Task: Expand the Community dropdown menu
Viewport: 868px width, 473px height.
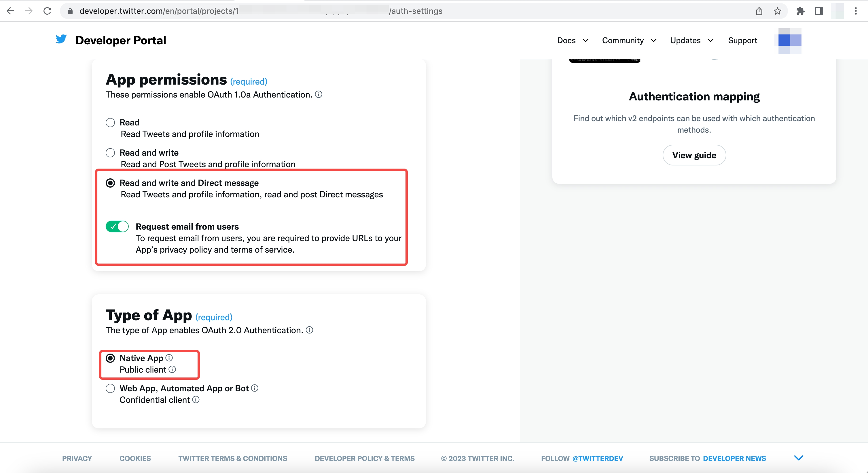Action: pos(629,40)
